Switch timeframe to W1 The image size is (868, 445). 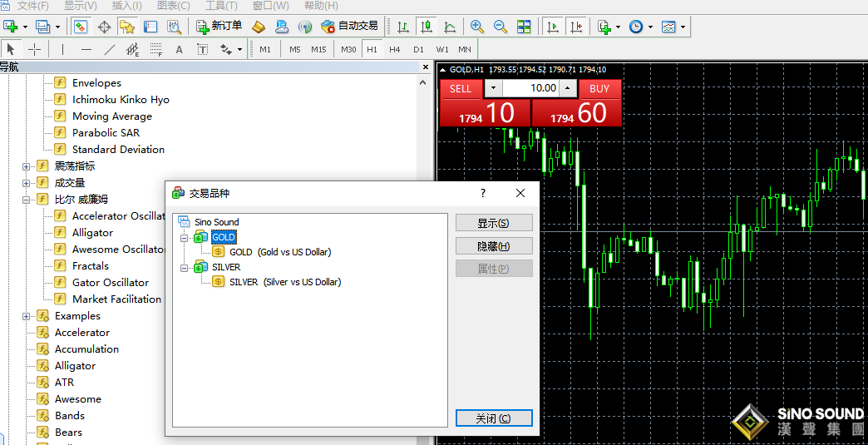pyautogui.click(x=441, y=49)
